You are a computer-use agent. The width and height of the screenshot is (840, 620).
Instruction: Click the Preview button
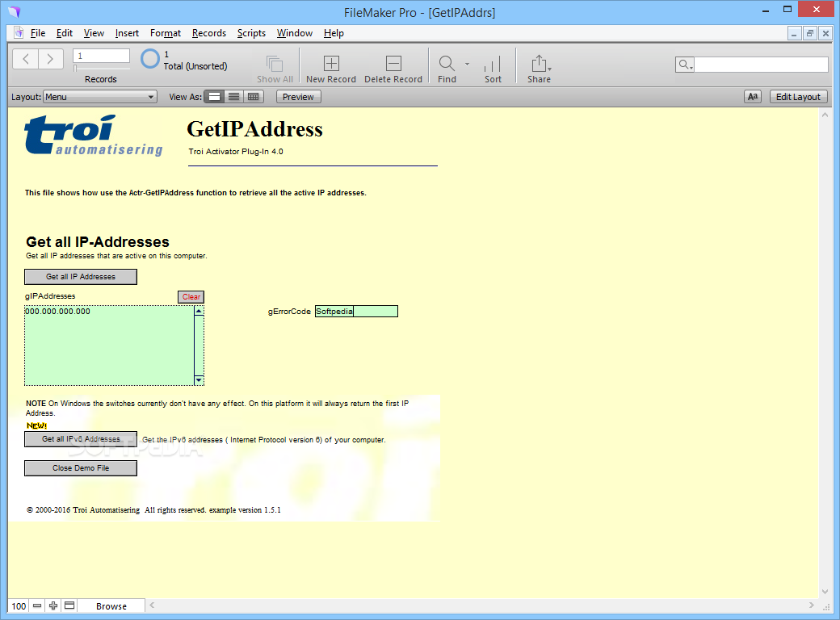pyautogui.click(x=298, y=97)
